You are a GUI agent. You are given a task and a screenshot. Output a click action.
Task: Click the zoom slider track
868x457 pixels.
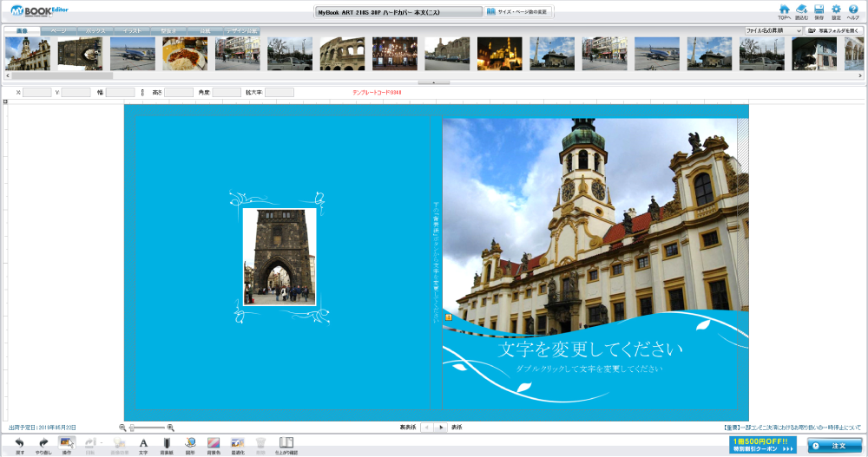tap(148, 428)
